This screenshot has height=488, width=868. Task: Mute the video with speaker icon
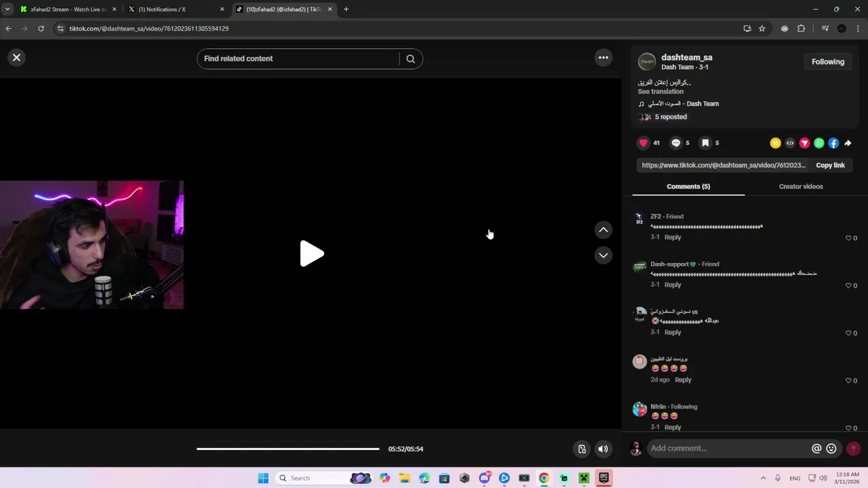[603, 449]
